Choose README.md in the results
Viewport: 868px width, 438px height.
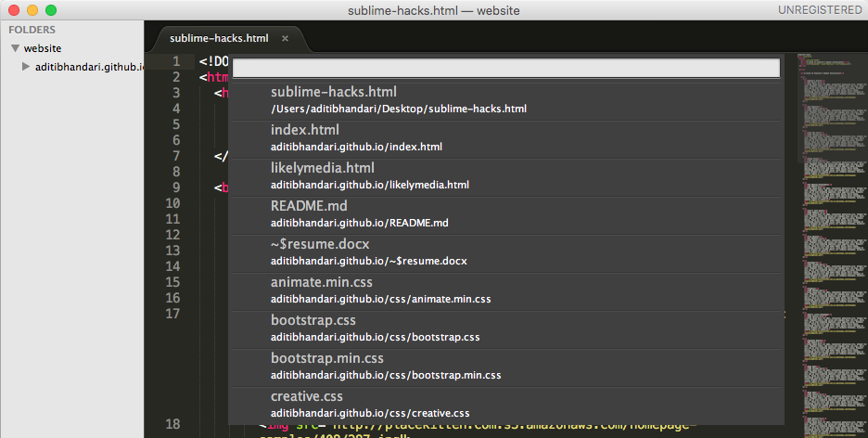(x=506, y=215)
